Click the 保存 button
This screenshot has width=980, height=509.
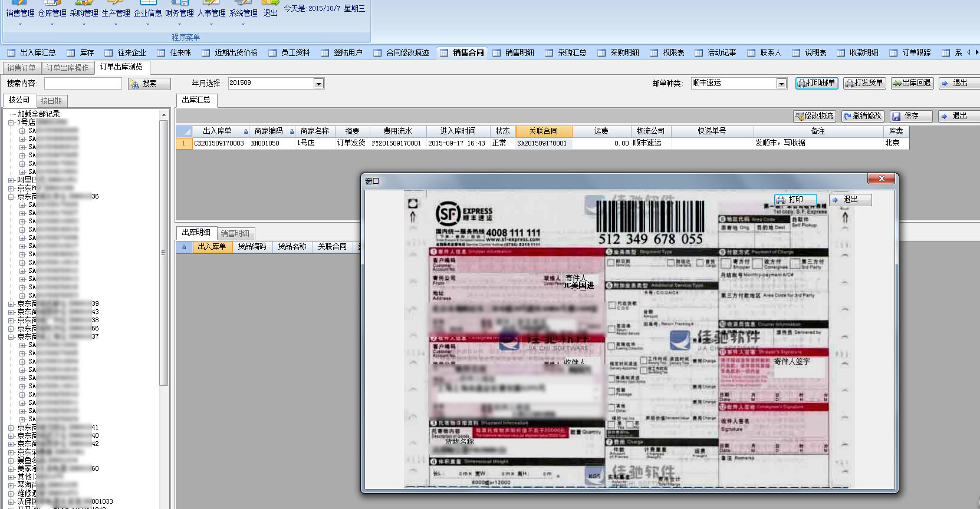[911, 116]
